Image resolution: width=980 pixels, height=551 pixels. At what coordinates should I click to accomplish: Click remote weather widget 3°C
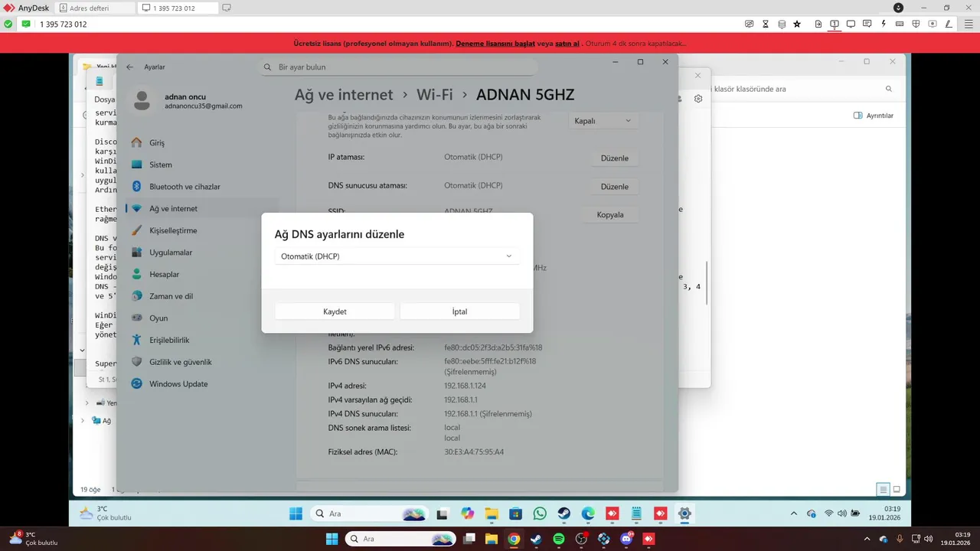click(105, 514)
